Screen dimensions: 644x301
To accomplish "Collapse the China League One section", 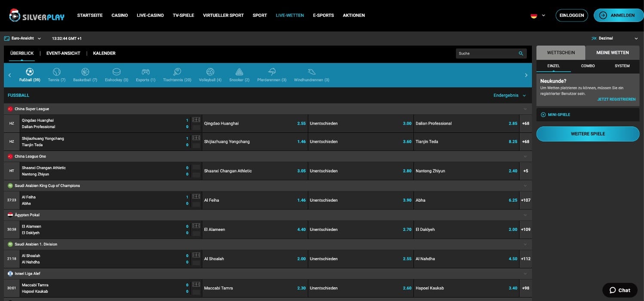I will (x=525, y=157).
